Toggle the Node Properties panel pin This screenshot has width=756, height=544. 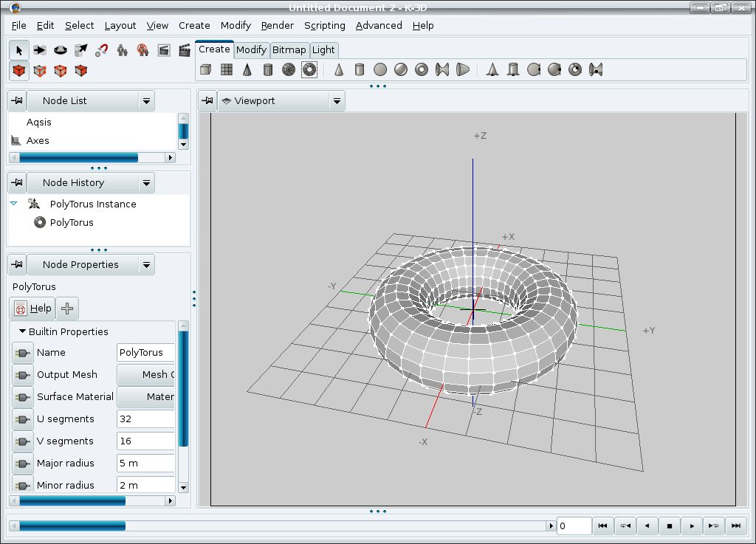click(x=17, y=265)
